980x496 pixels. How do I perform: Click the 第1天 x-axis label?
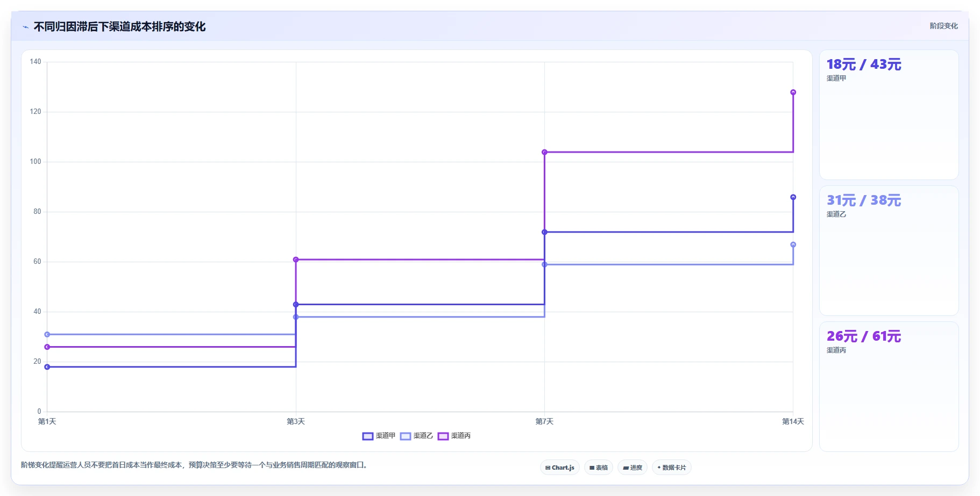[47, 421]
